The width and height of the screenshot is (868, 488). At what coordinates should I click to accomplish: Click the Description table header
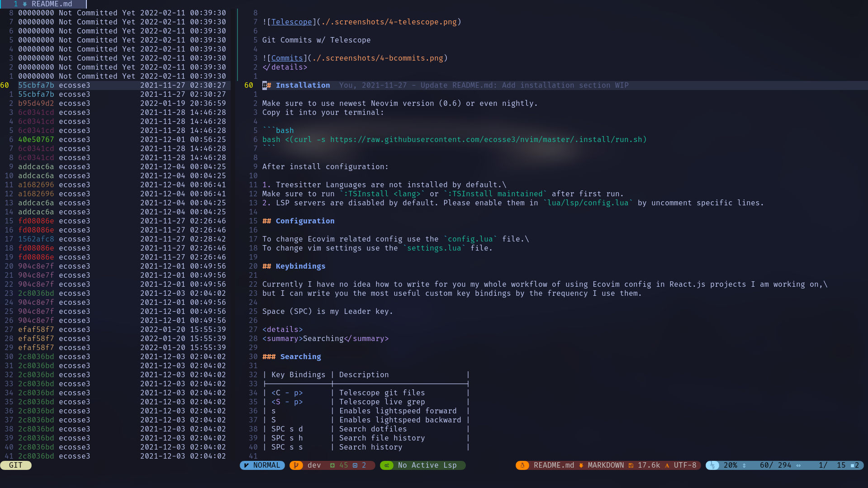(364, 375)
